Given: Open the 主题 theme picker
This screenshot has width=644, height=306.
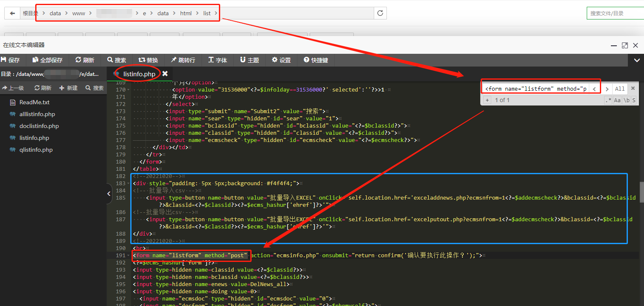Looking at the screenshot, I should click(x=249, y=60).
